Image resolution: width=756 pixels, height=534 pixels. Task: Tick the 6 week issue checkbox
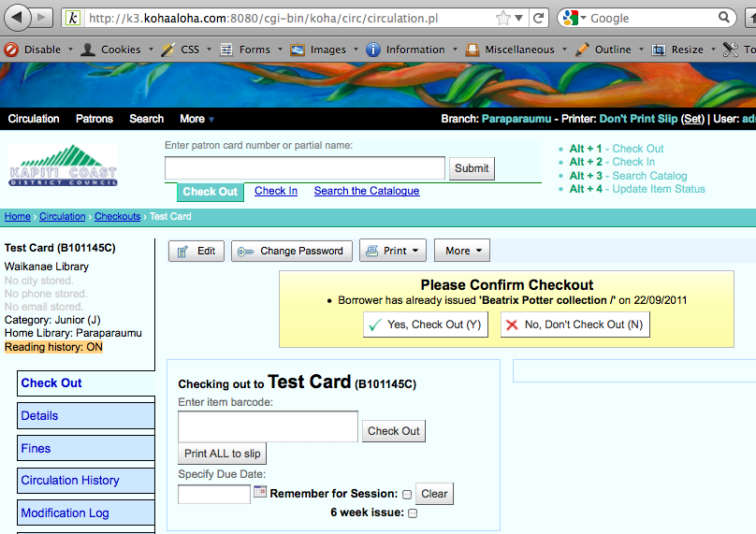tap(413, 513)
